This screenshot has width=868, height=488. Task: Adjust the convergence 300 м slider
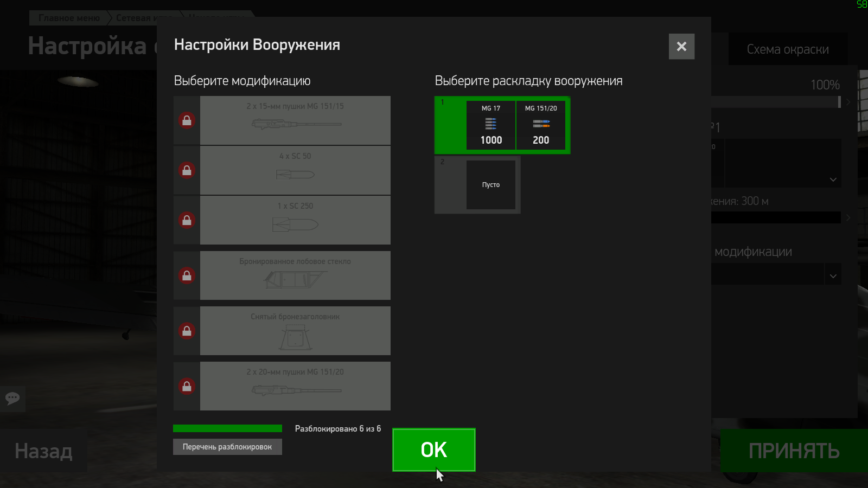click(776, 217)
